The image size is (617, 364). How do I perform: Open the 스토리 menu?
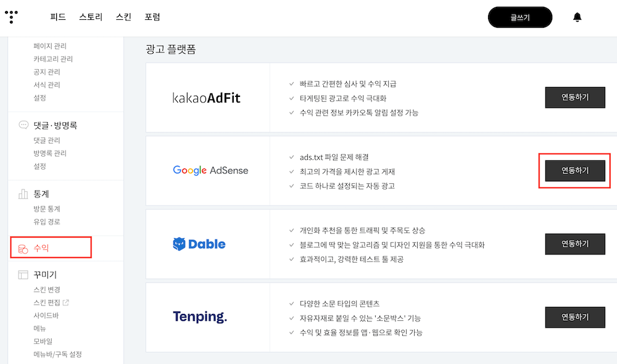(91, 17)
